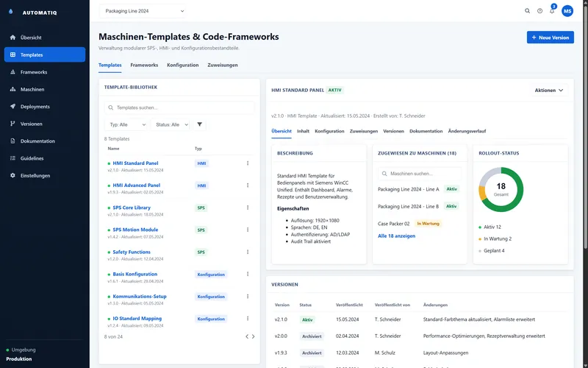Open the Kommunikations-Setup template
The height and width of the screenshot is (368, 588).
[x=140, y=297]
